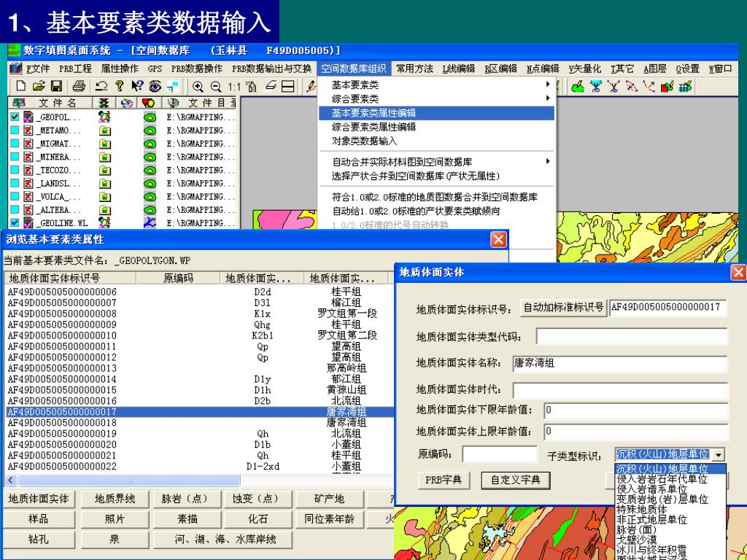
Task: Click the 同位素年龄 button
Action: tap(329, 519)
